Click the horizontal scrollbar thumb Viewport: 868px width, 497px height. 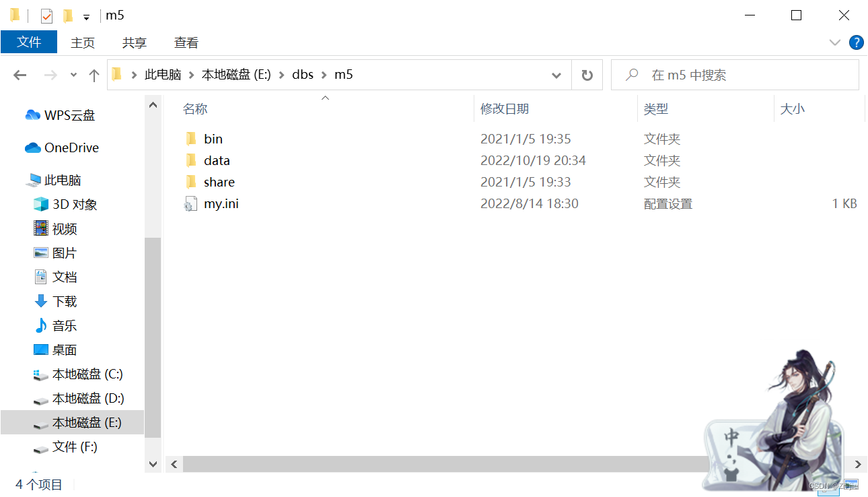pos(445,464)
